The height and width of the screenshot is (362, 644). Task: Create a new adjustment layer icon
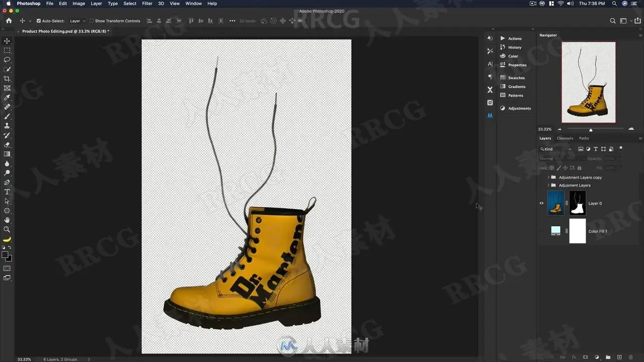[x=597, y=357]
